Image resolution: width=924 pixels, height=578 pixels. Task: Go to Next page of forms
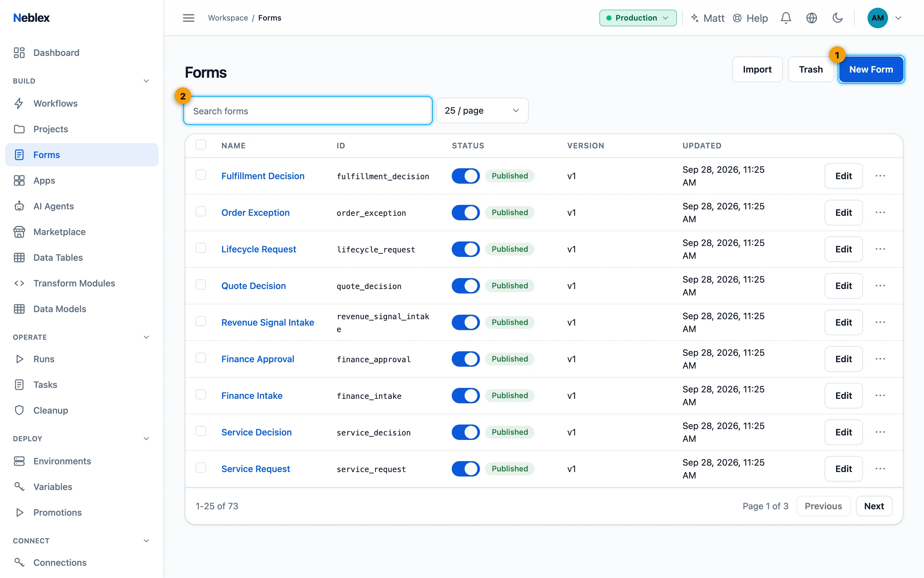(874, 506)
